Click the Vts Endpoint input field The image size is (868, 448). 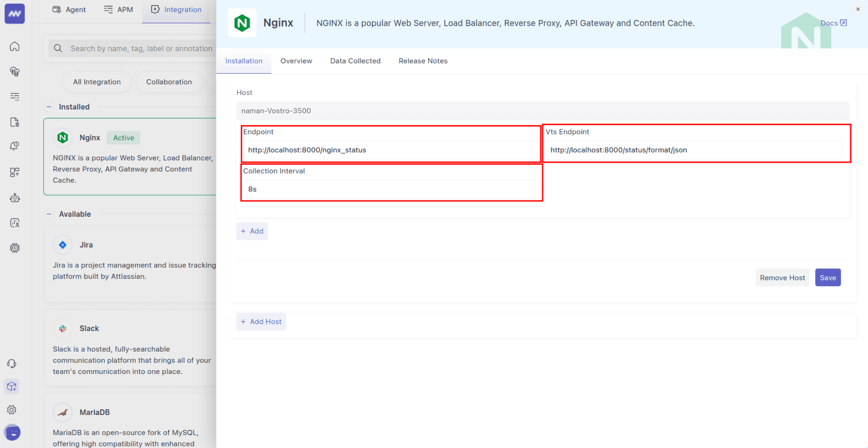[694, 150]
